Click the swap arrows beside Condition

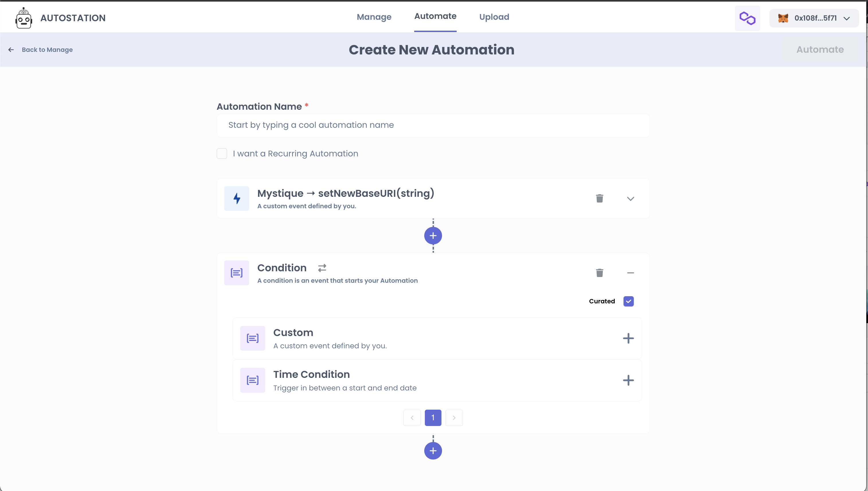pos(322,268)
